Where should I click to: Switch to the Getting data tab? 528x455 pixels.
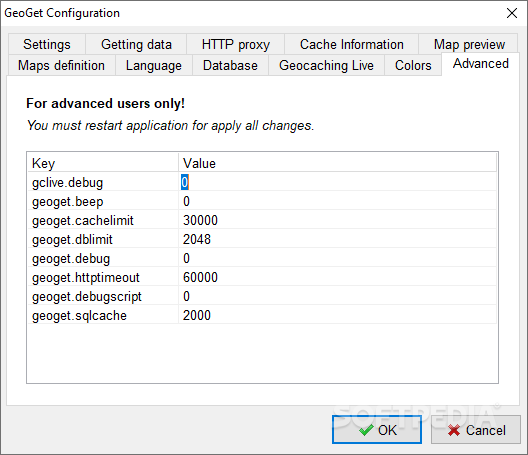click(x=136, y=44)
